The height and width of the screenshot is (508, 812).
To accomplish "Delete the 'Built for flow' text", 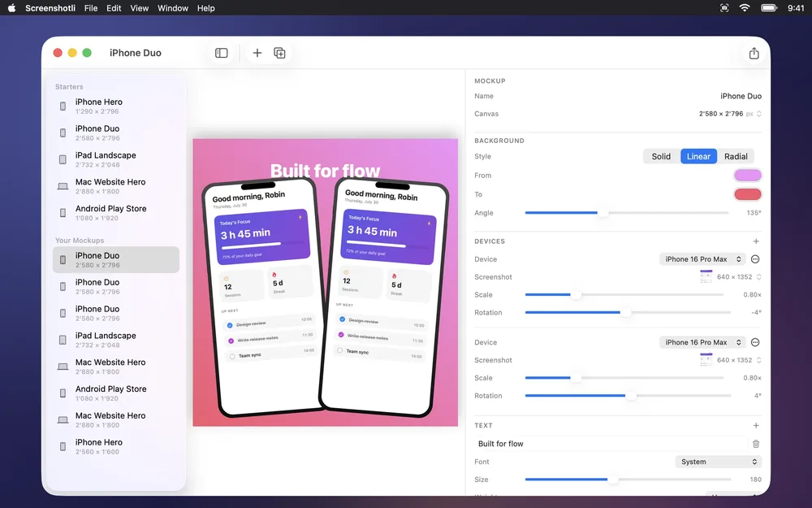I will click(756, 444).
